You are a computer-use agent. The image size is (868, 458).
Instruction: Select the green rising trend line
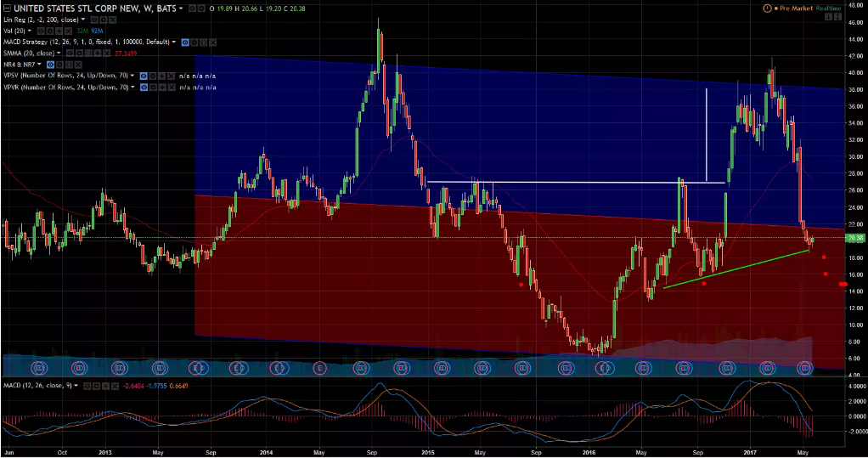(x=736, y=269)
